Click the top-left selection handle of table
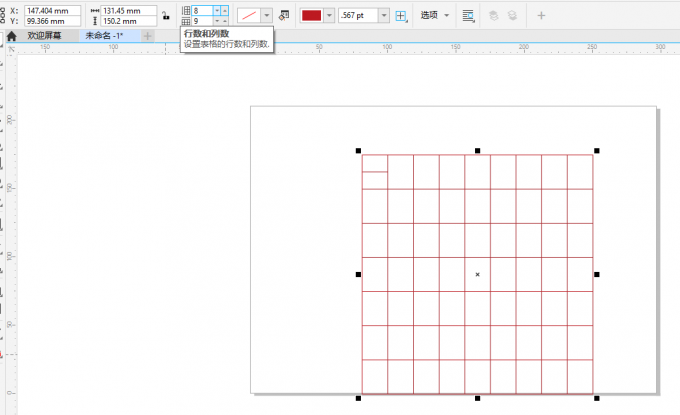Screen dimensions: 680x415 tap(358, 150)
